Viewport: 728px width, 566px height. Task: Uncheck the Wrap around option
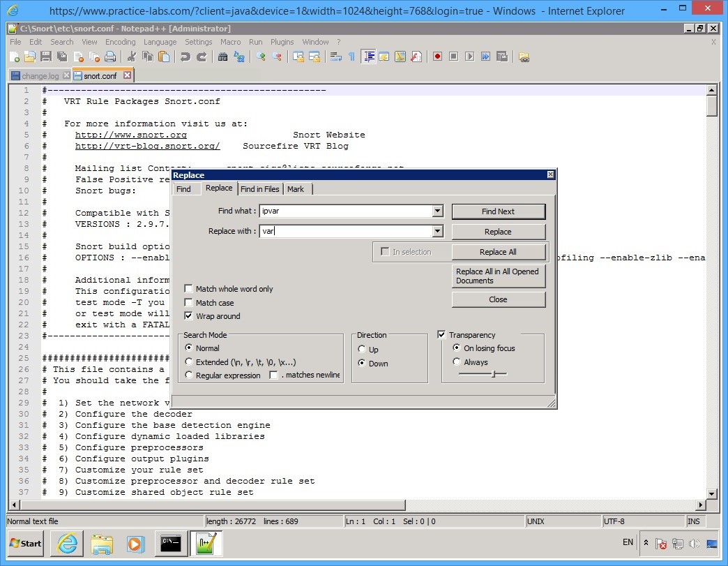coord(188,315)
